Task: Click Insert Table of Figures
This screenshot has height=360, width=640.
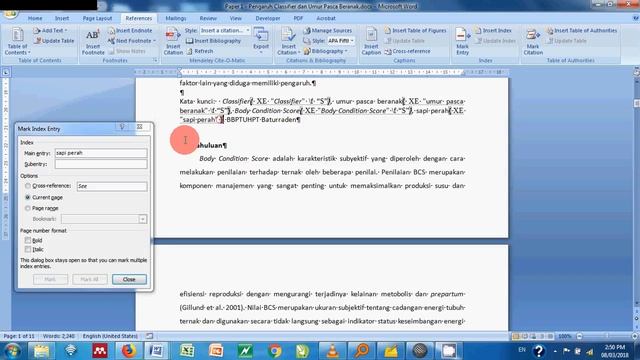Action: (415, 31)
